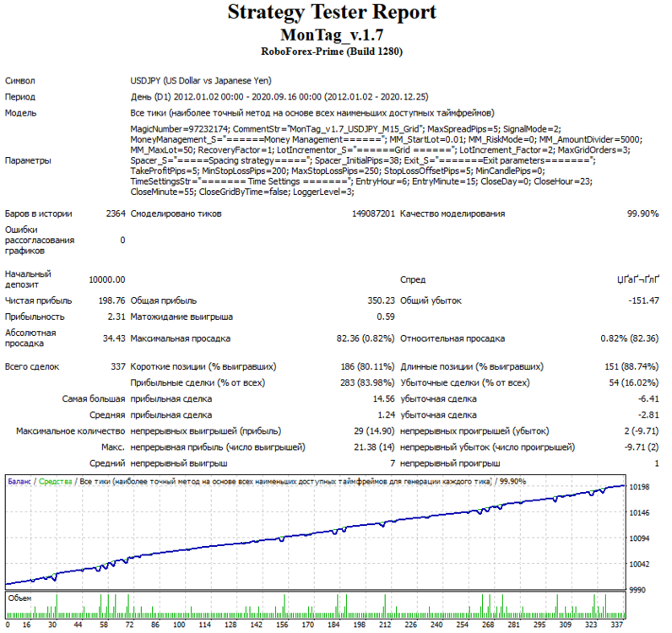
Task: Click the TakeProfitPips=5 parameter line
Action: pyautogui.click(x=338, y=171)
